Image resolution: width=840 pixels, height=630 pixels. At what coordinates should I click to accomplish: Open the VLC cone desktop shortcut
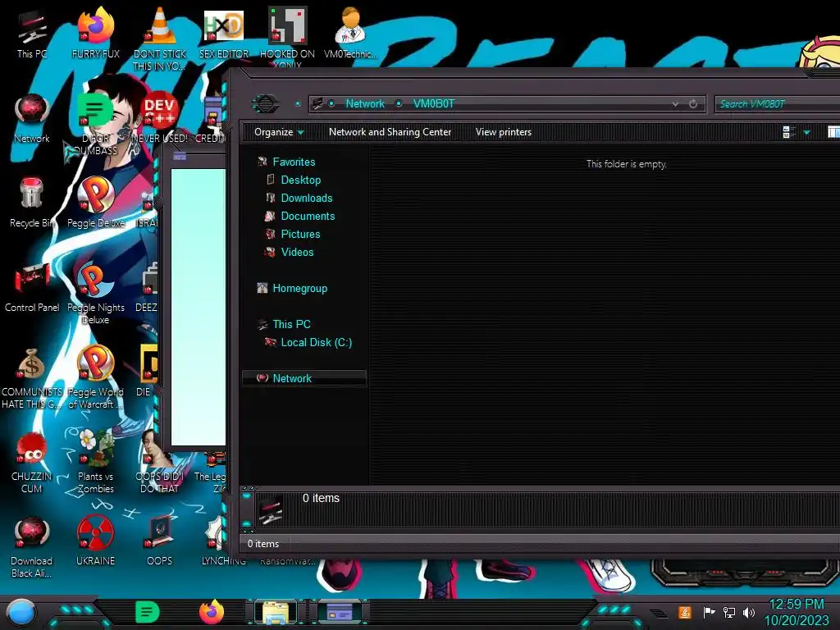tap(160, 39)
